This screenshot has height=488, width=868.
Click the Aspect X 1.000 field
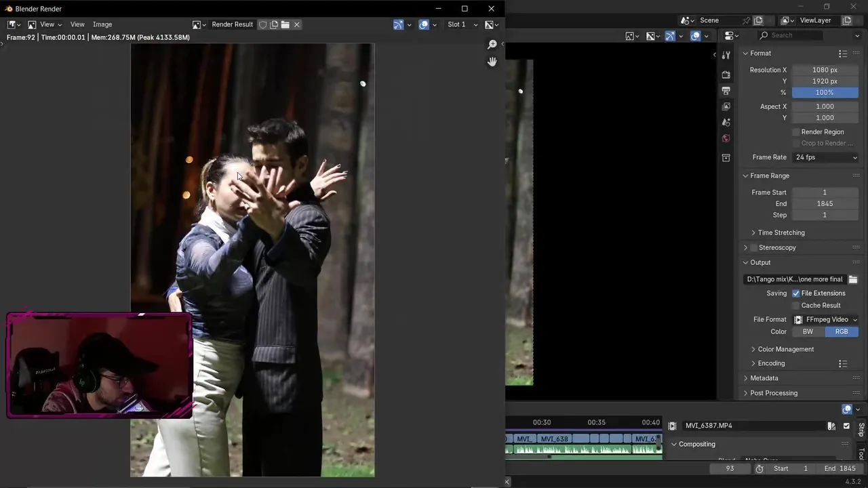pyautogui.click(x=825, y=106)
